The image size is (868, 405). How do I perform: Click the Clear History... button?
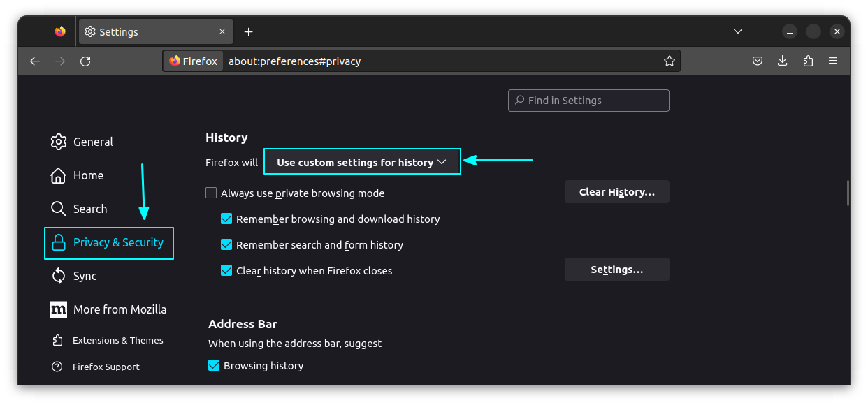[617, 192]
